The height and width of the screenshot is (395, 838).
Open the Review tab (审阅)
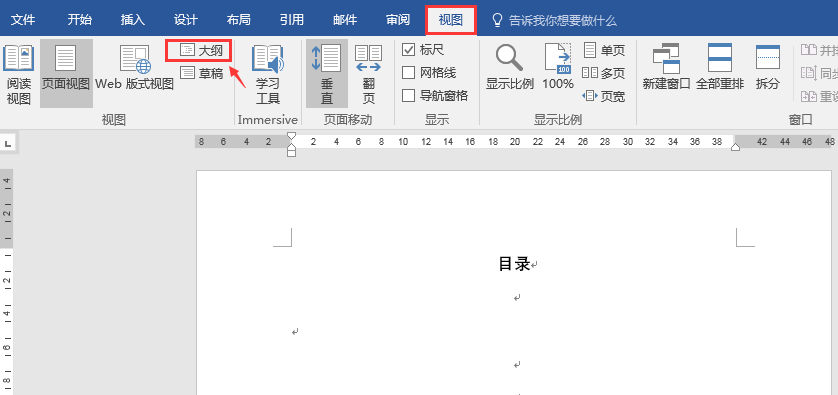click(x=398, y=20)
